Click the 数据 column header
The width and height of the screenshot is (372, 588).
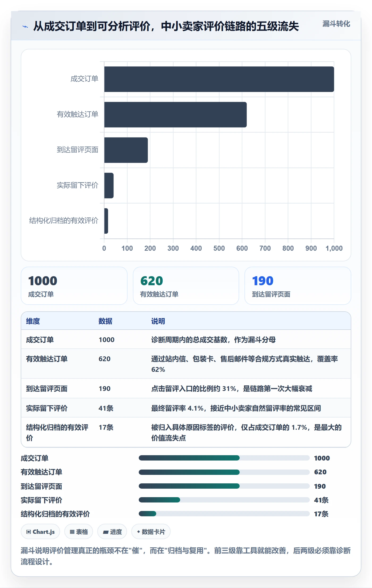[x=105, y=321]
